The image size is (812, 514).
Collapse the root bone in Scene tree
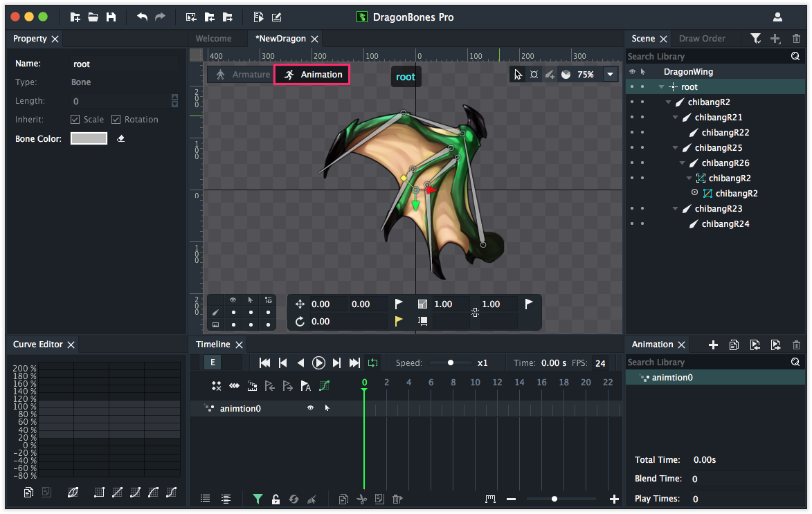662,87
